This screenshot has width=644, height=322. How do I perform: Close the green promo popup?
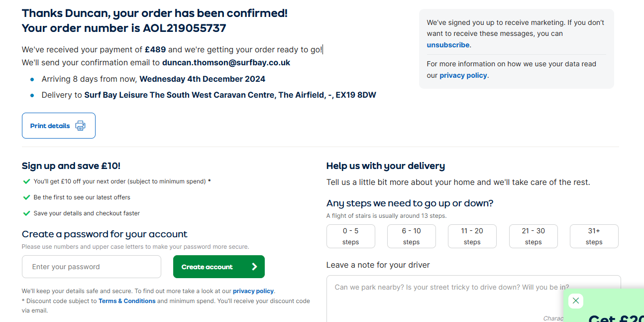576,301
